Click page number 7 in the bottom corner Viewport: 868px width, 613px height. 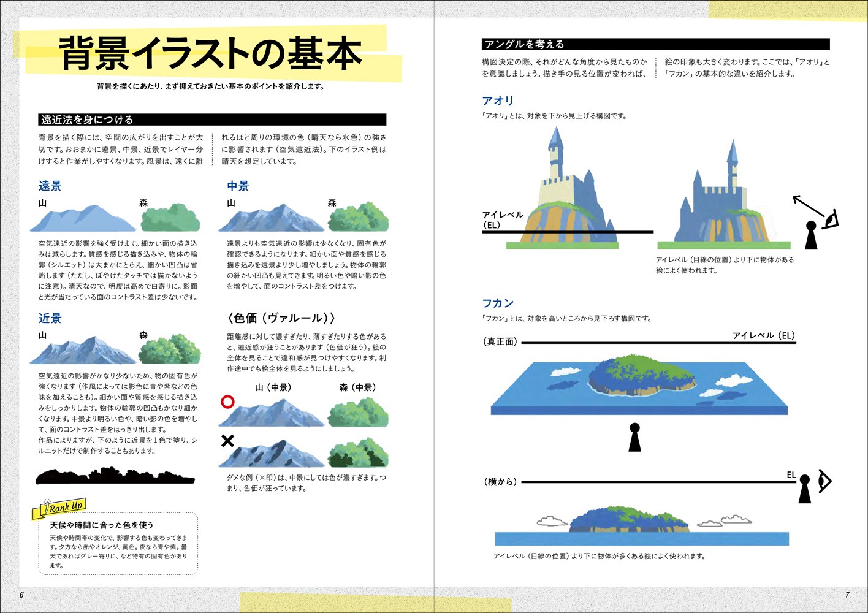(847, 595)
